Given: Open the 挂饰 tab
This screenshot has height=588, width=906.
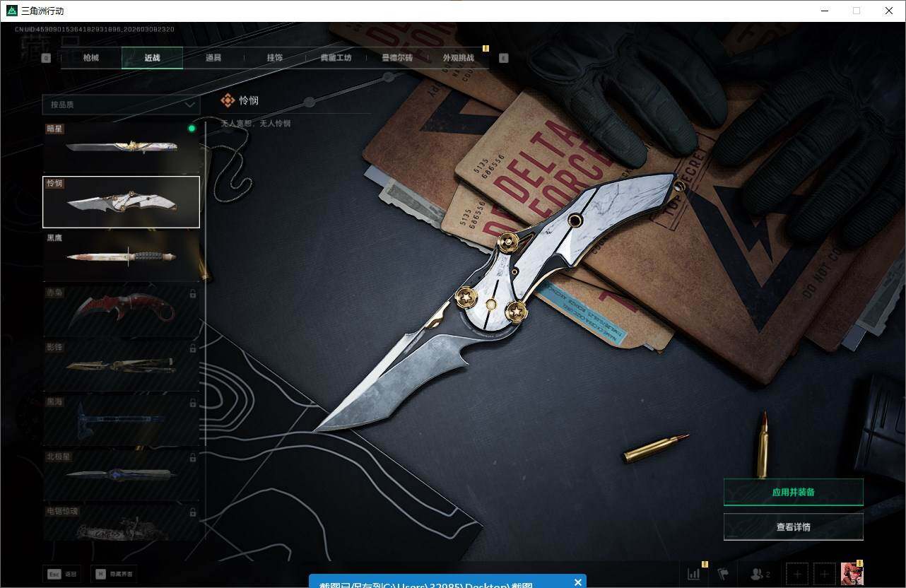Looking at the screenshot, I should coord(275,58).
